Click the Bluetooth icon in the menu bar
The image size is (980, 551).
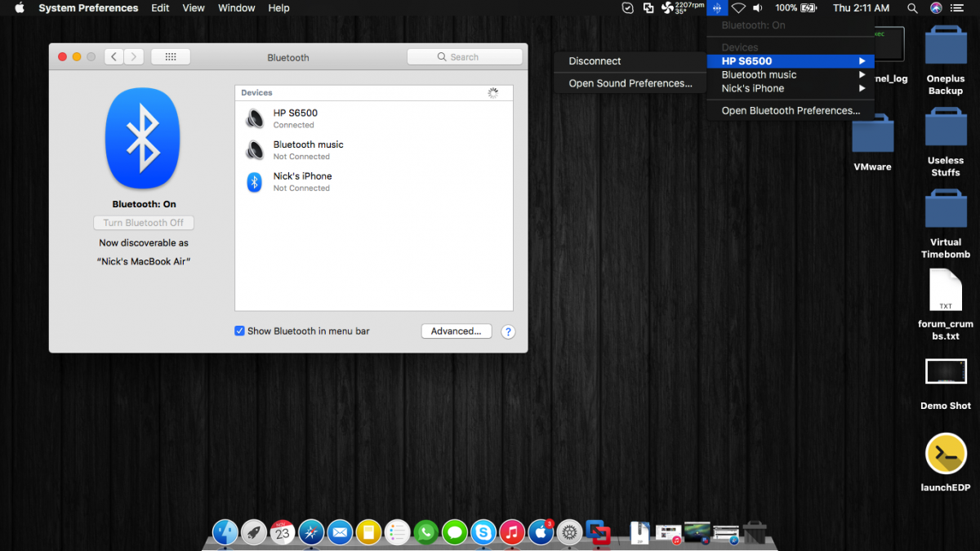click(716, 8)
